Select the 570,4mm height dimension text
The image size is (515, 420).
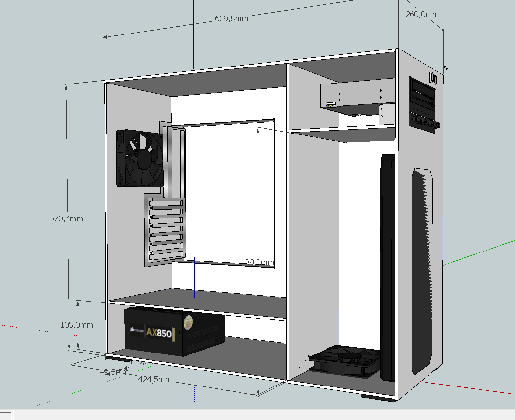point(67,219)
